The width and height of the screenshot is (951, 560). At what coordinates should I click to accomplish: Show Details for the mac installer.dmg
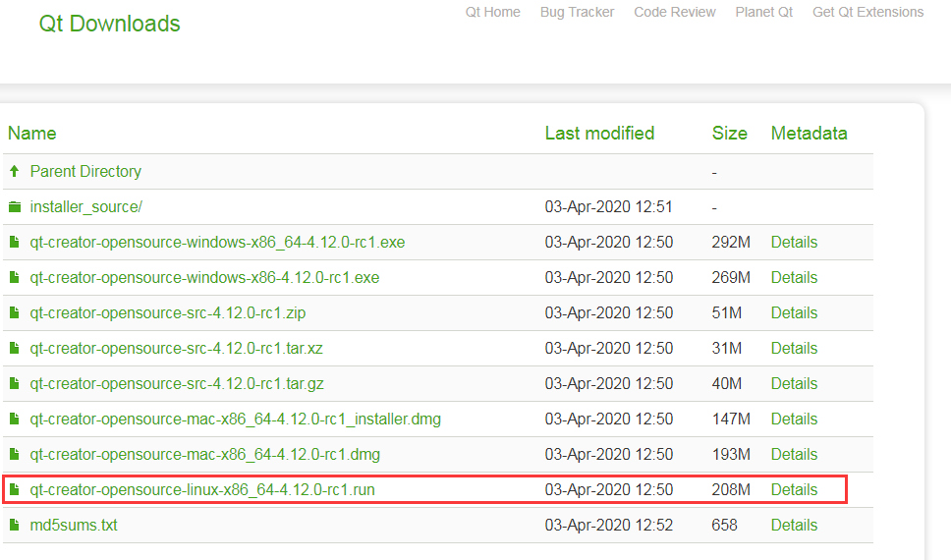coord(794,419)
